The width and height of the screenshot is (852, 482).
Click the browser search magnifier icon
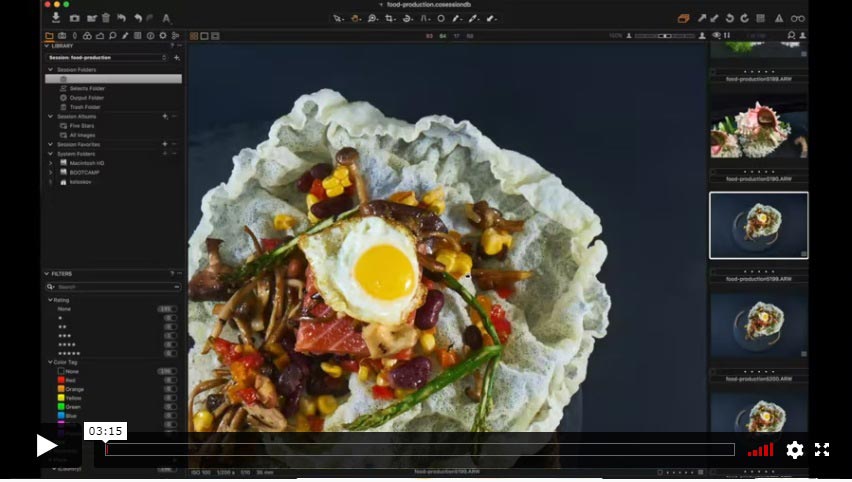[x=791, y=35]
